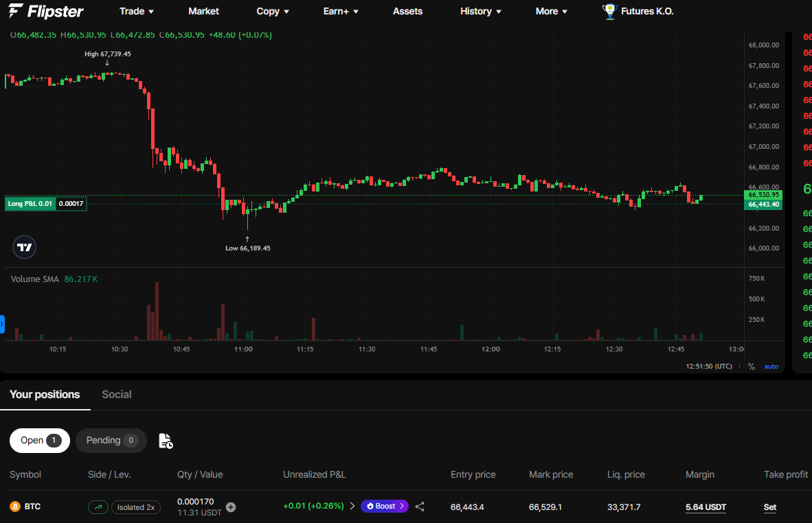
Task: Open the Futures K.O. trophy icon
Action: pyautogui.click(x=609, y=12)
